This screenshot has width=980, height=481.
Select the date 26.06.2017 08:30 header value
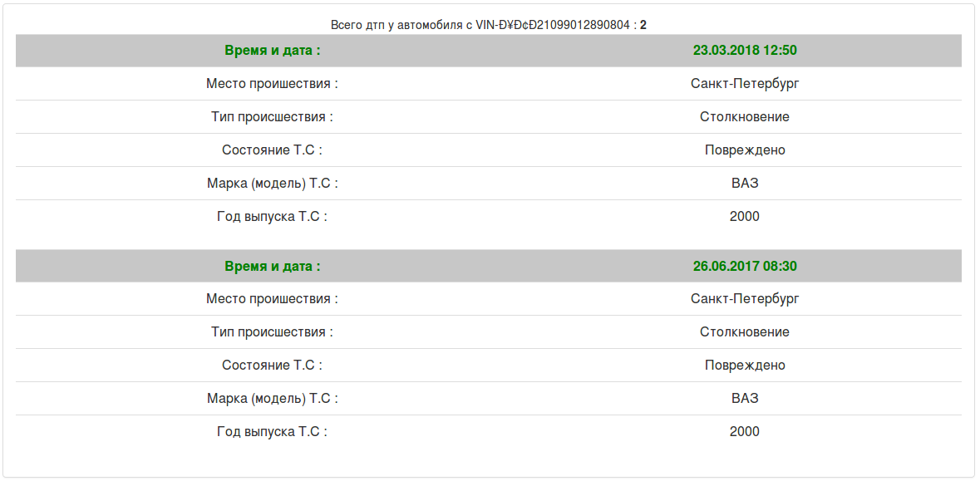(x=745, y=266)
